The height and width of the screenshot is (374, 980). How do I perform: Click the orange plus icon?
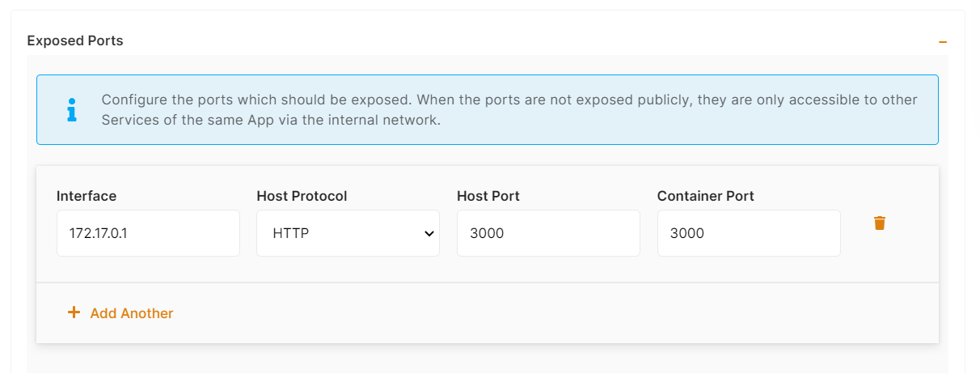(74, 312)
